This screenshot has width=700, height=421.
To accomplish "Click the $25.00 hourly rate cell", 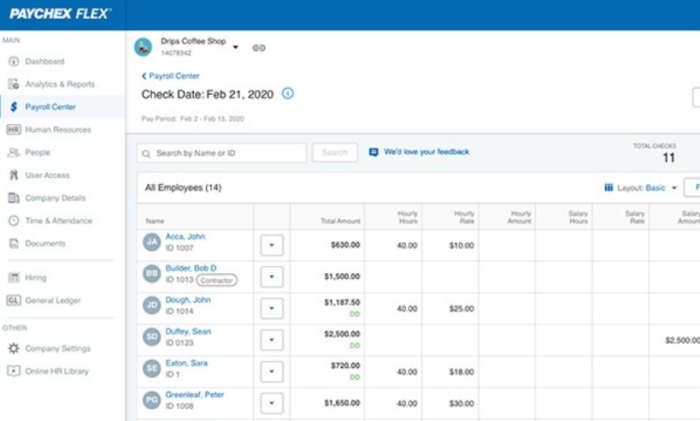I will click(462, 308).
